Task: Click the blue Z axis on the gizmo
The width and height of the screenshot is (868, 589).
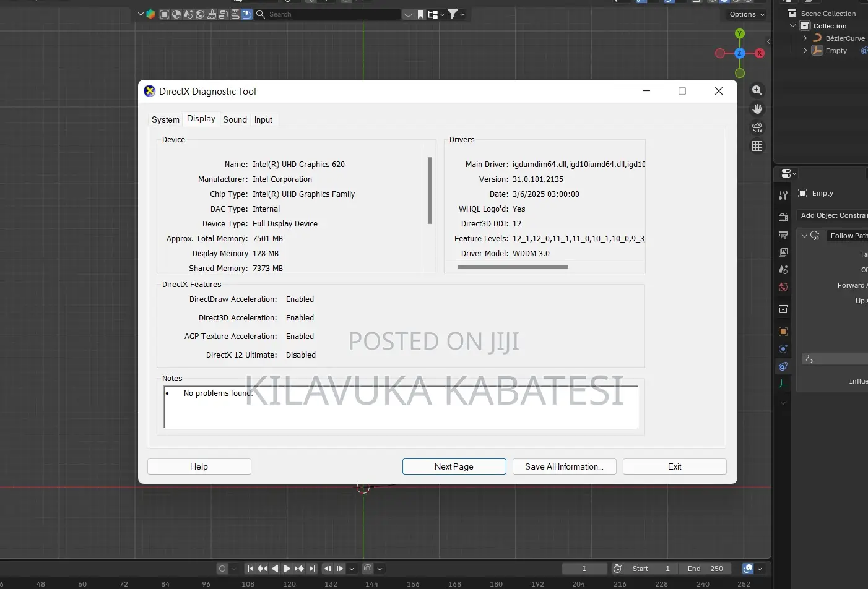Action: tap(739, 53)
